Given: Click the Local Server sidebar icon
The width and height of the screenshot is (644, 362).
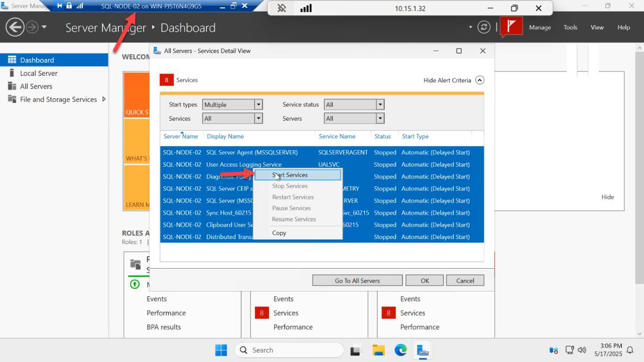Looking at the screenshot, I should 12,73.
